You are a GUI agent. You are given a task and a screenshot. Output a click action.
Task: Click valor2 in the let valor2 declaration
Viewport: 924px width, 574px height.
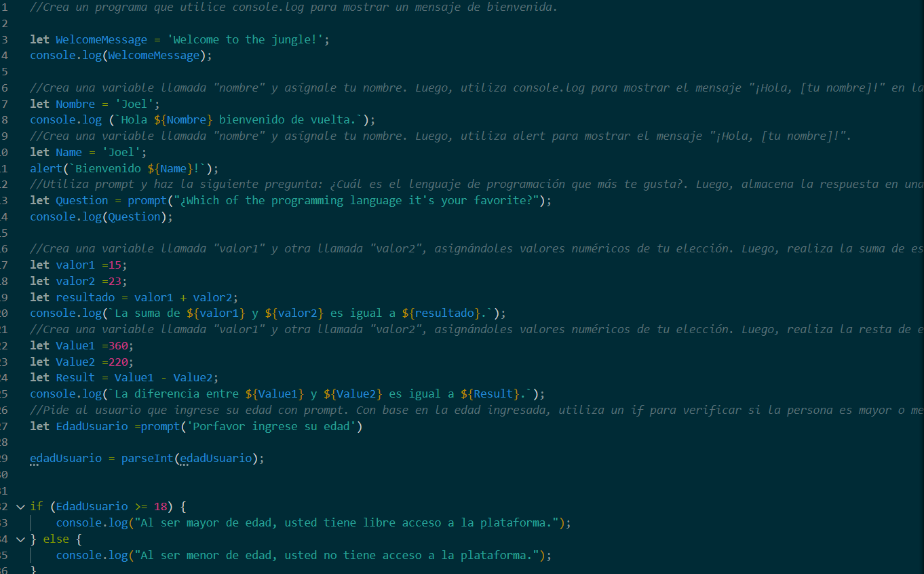coord(75,281)
